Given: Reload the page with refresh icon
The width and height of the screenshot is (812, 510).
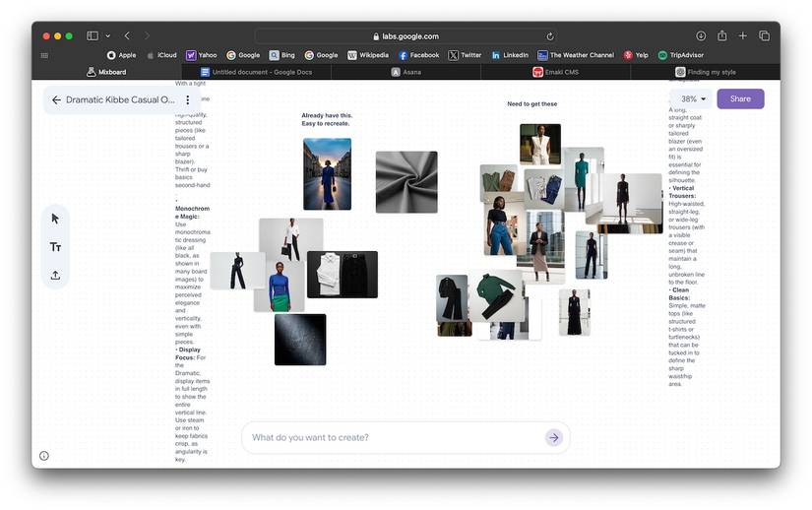Looking at the screenshot, I should pyautogui.click(x=550, y=36).
